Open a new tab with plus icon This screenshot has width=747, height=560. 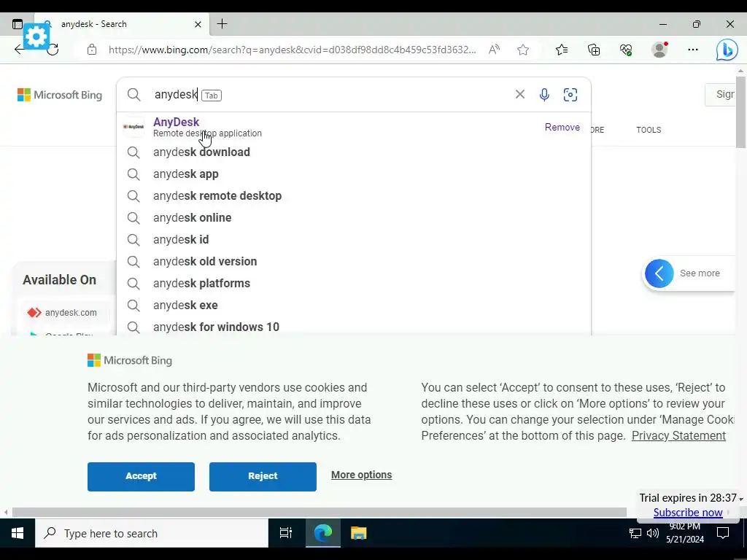(222, 24)
